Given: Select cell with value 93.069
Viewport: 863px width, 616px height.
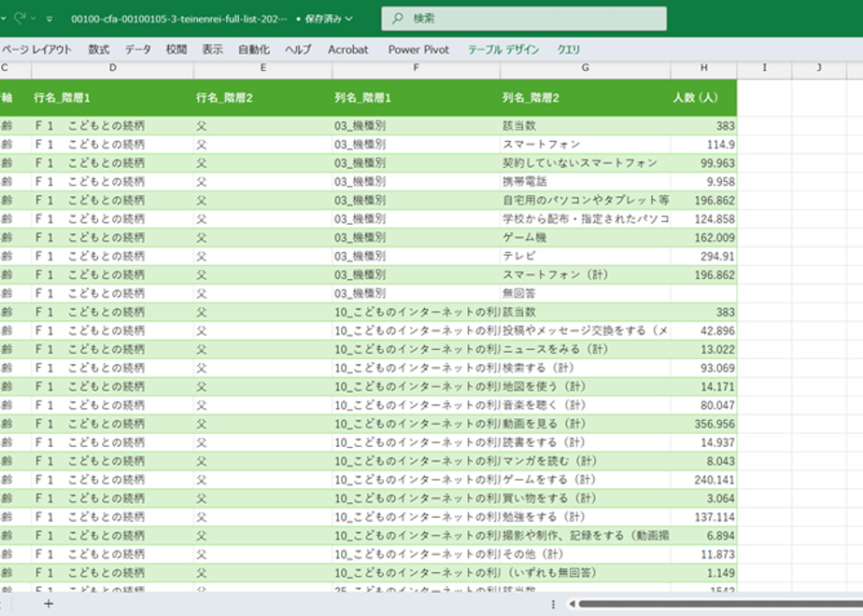Looking at the screenshot, I should click(x=703, y=368).
